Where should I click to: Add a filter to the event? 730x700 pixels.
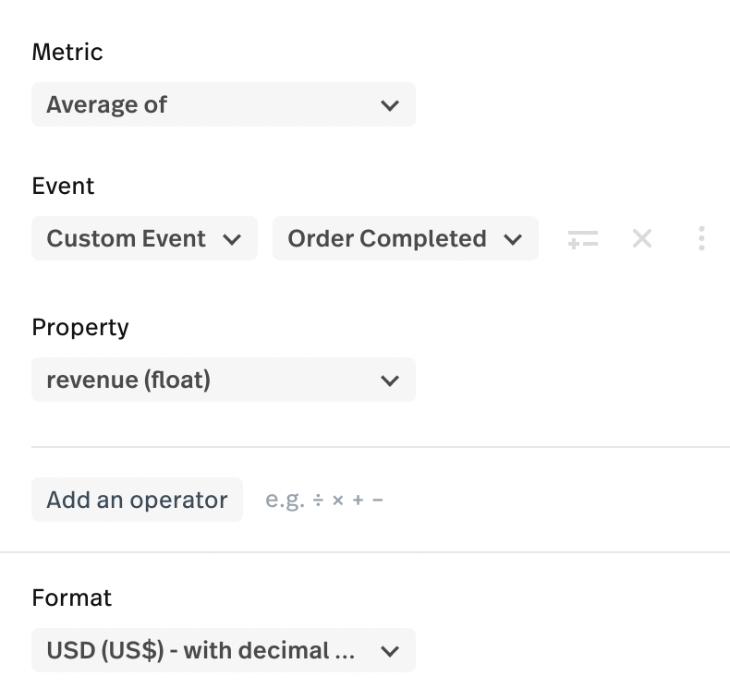[x=582, y=239]
